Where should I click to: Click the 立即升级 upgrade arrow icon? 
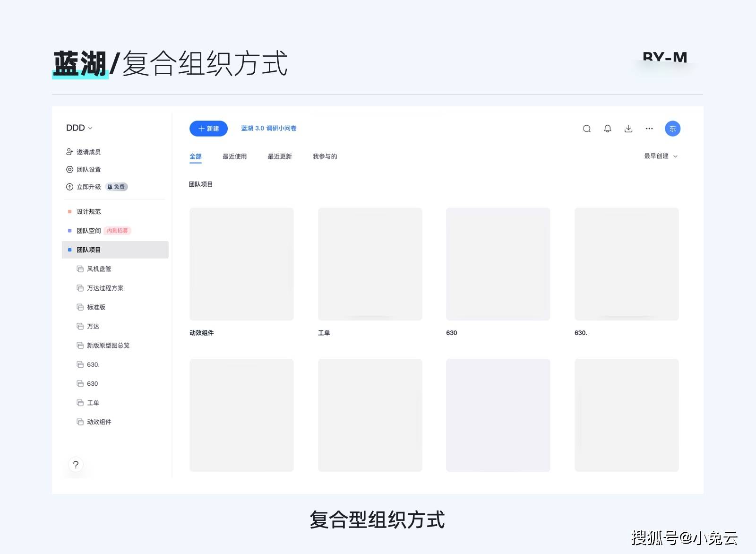69,187
